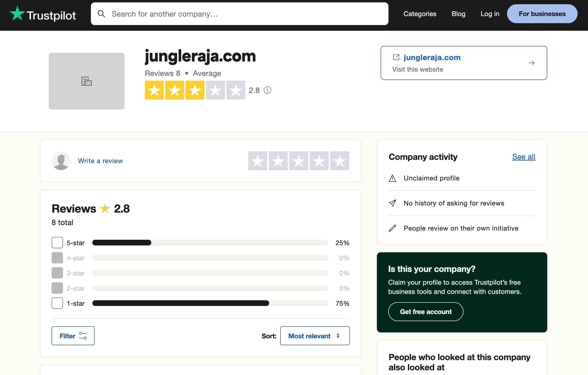
Task: Click the 8 total text
Action: 62,222
